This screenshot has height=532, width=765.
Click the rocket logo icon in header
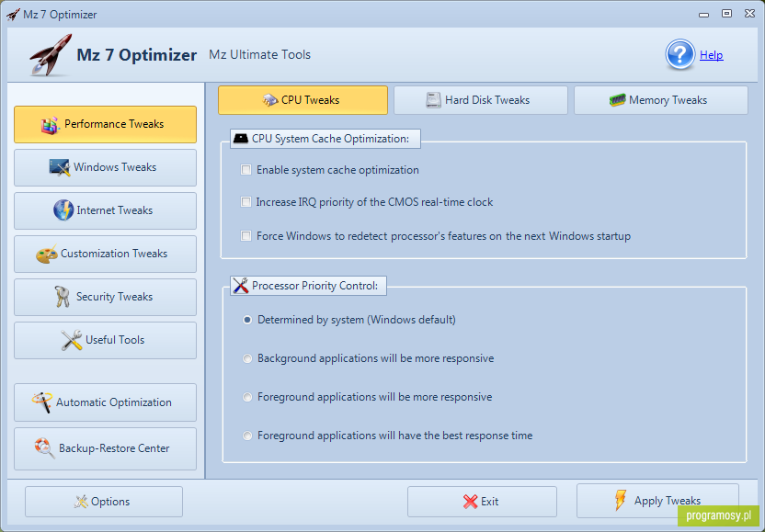tap(51, 54)
